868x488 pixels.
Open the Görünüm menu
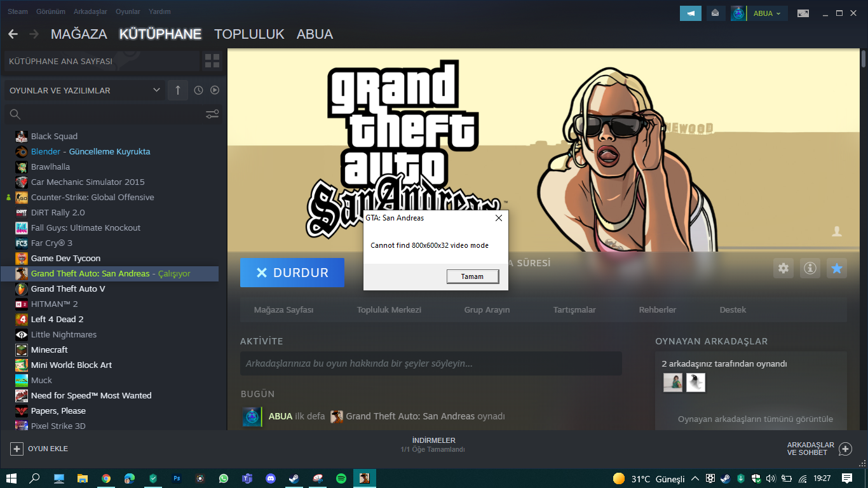coord(51,11)
